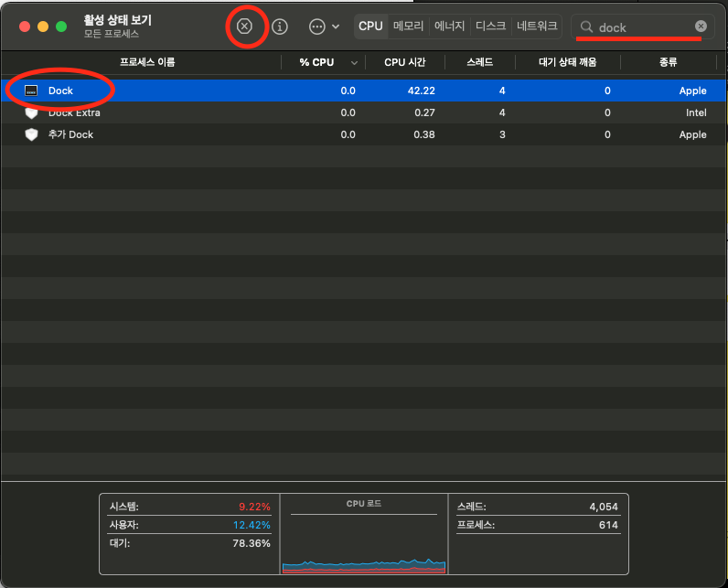Sort by the CPU 시간 column header
728x588 pixels.
[405, 62]
